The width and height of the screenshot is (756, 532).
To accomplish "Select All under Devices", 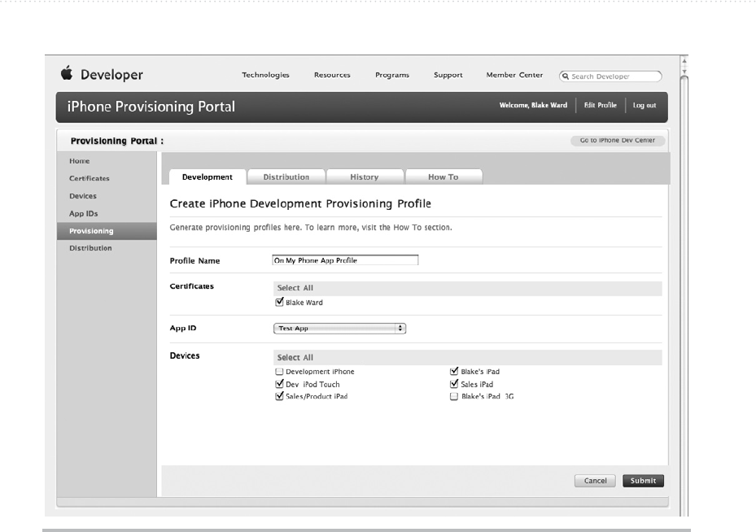I will pos(295,358).
